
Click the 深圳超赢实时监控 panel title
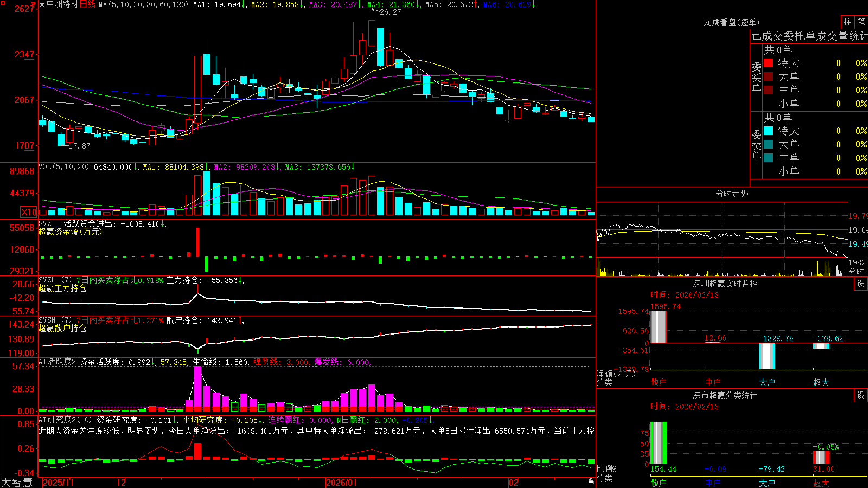pos(725,284)
